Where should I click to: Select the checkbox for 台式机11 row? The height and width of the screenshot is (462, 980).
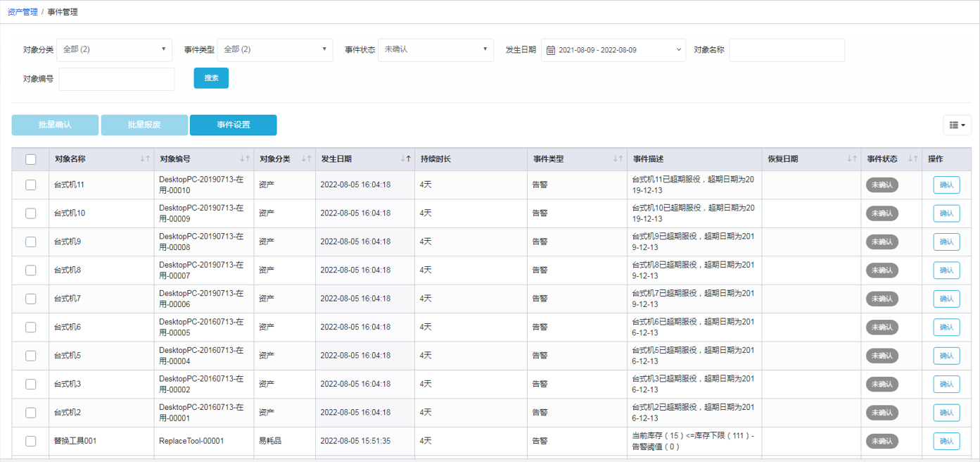pyautogui.click(x=31, y=185)
